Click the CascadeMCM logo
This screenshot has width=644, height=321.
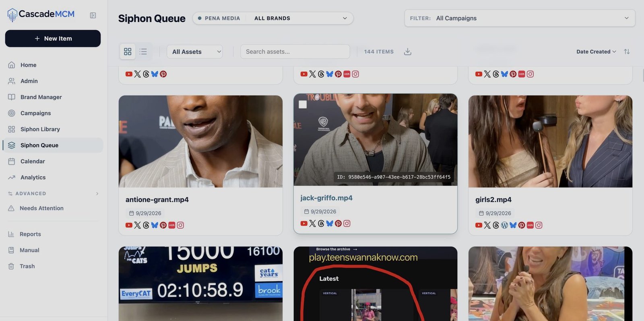tap(41, 14)
